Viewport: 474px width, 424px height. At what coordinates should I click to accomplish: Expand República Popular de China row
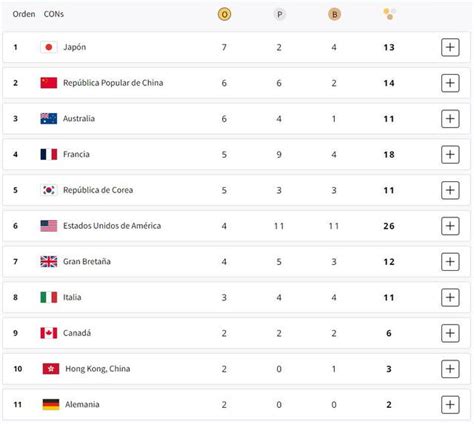coord(450,83)
